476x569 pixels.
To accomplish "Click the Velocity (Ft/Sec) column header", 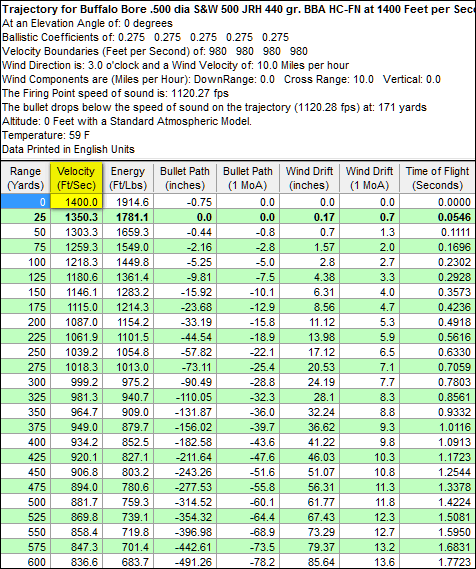I will pyautogui.click(x=76, y=178).
